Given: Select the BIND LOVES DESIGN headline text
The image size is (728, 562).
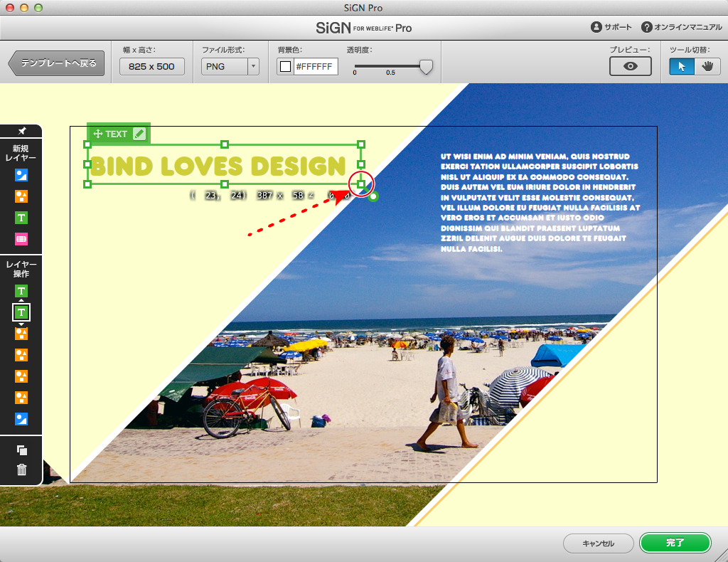Looking at the screenshot, I should pyautogui.click(x=218, y=166).
